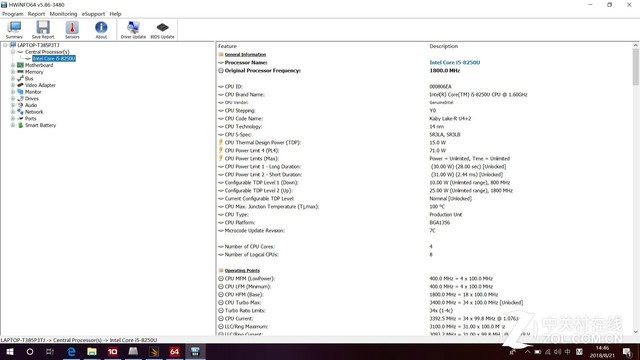Open the Report menu
Image resolution: width=640 pixels, height=360 pixels.
pyautogui.click(x=36, y=14)
